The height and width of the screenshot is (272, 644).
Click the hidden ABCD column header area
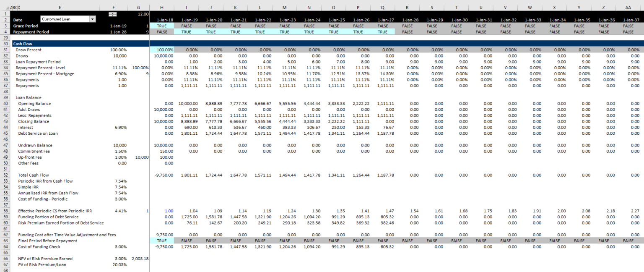[x=15, y=7]
